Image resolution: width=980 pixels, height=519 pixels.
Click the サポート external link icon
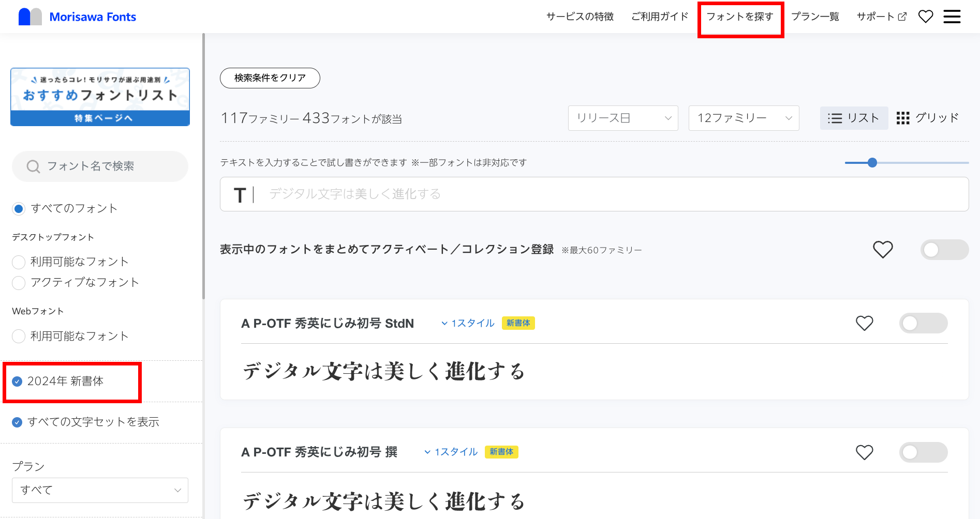pos(902,17)
